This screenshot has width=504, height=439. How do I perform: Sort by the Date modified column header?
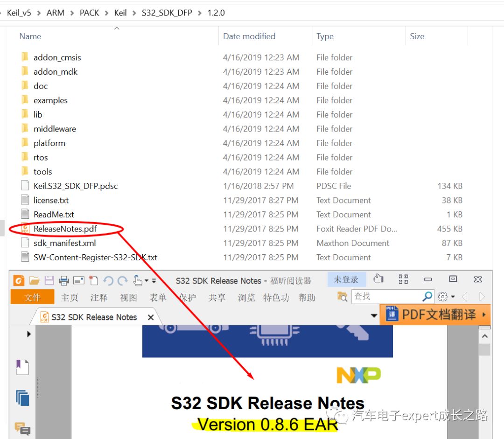click(x=249, y=36)
